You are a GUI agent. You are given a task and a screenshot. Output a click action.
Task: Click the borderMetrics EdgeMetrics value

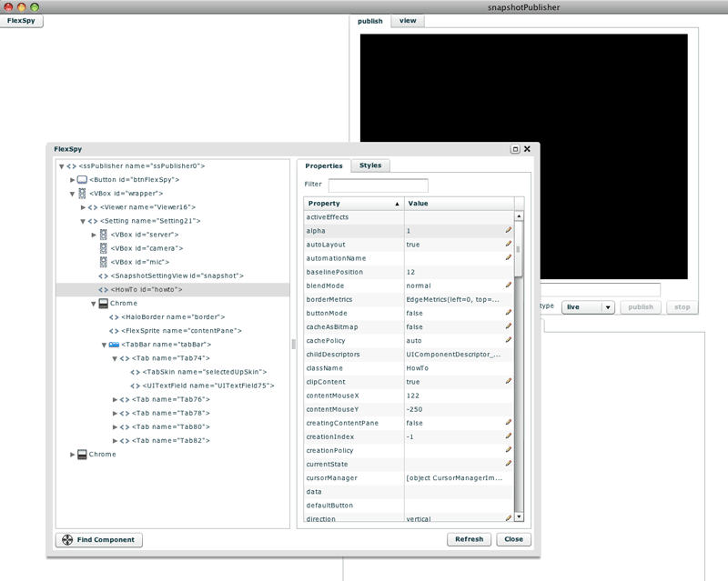coord(452,299)
